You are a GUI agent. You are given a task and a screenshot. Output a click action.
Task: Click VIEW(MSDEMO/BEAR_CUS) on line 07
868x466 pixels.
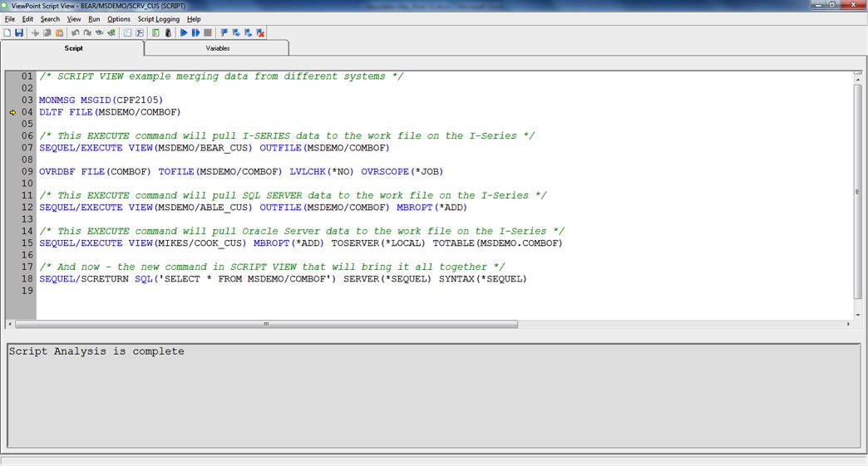[190, 148]
